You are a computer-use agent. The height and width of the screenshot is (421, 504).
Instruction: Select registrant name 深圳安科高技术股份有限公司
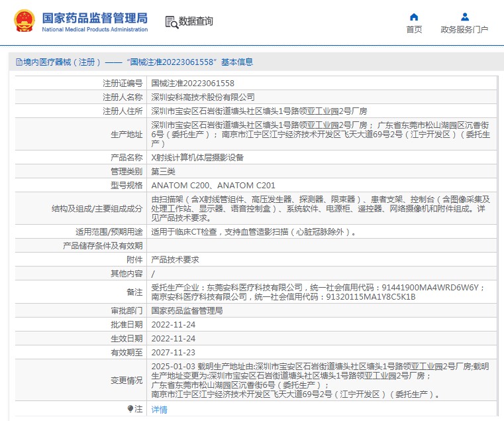pyautogui.click(x=203, y=97)
